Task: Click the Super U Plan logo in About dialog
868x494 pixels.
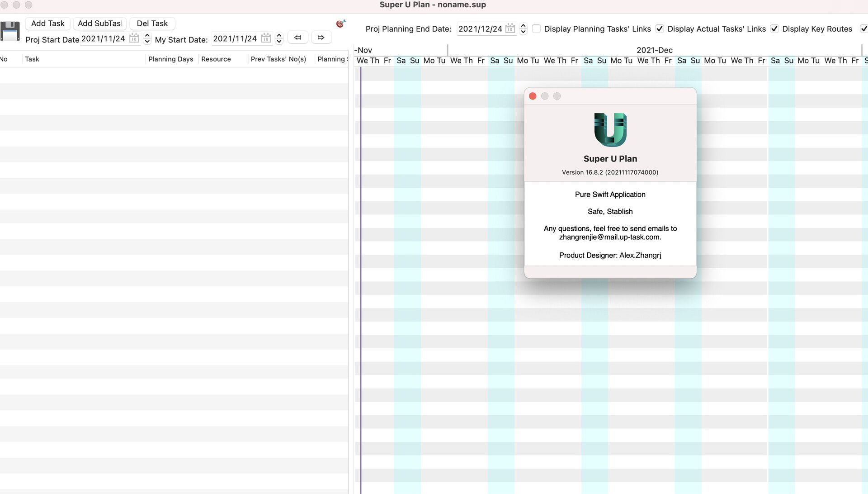Action: (610, 130)
